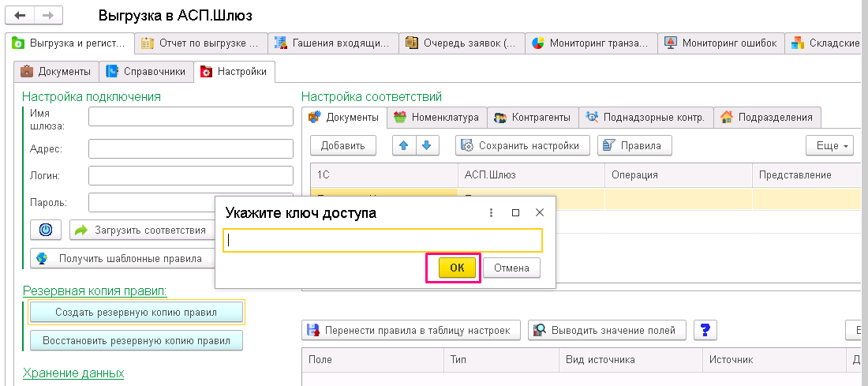868x386 pixels.
Task: Confirm access key with OK button
Action: tap(457, 268)
